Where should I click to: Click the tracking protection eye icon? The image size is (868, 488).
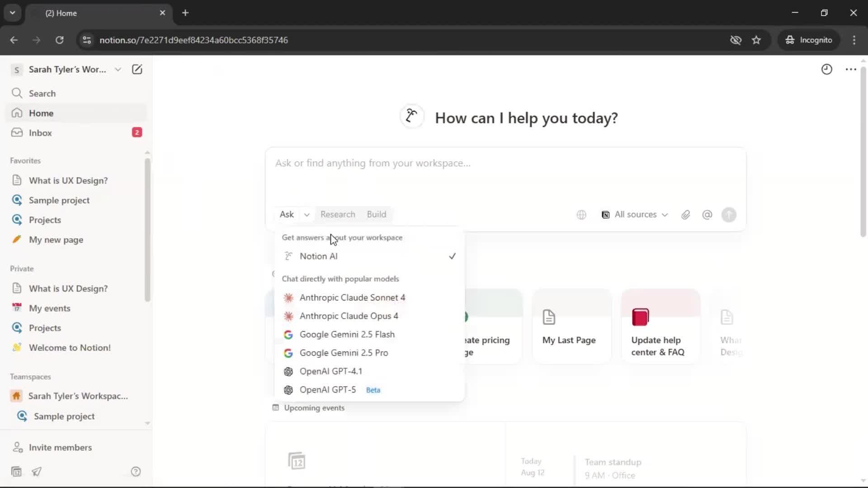tap(736, 40)
